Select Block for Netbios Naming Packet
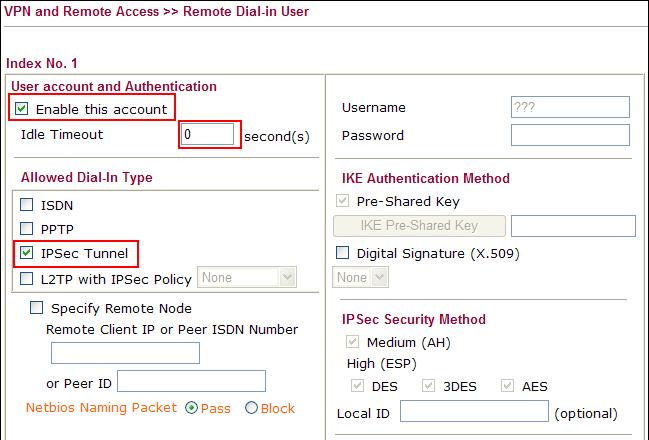Image resolution: width=649 pixels, height=440 pixels. (251, 408)
